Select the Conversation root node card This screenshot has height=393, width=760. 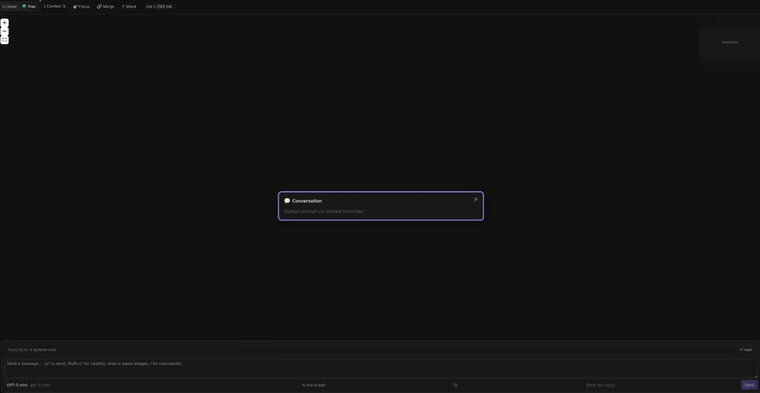(381, 206)
